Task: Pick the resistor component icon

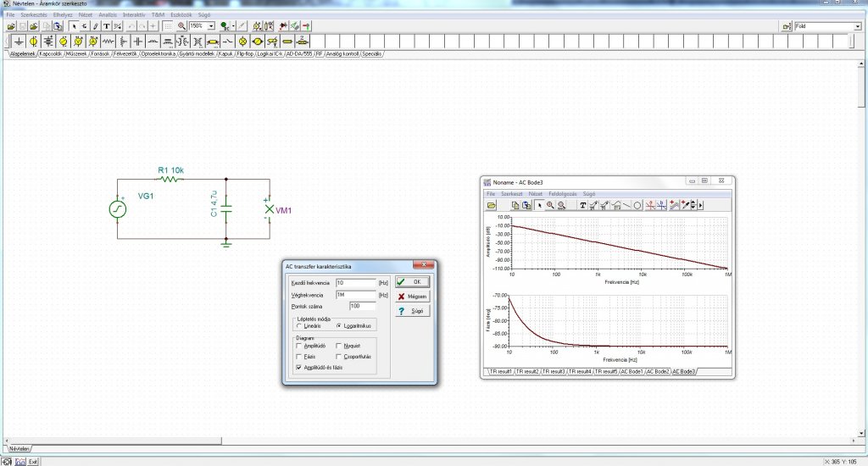Action: 108,41
